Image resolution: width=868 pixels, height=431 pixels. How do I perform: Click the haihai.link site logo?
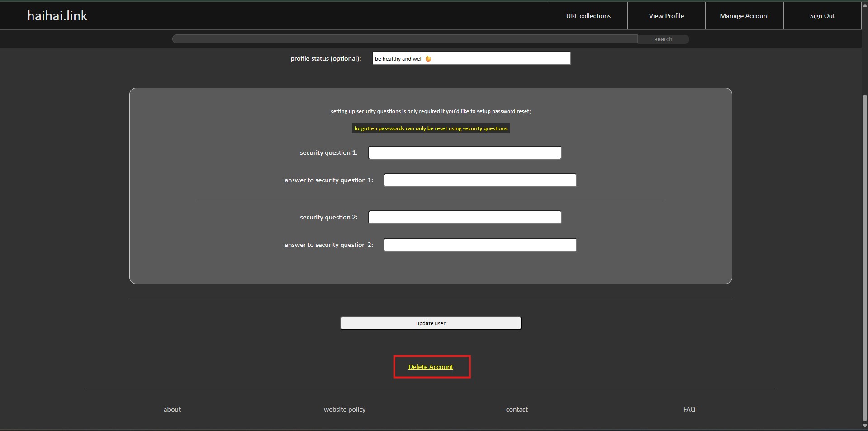[x=57, y=16]
